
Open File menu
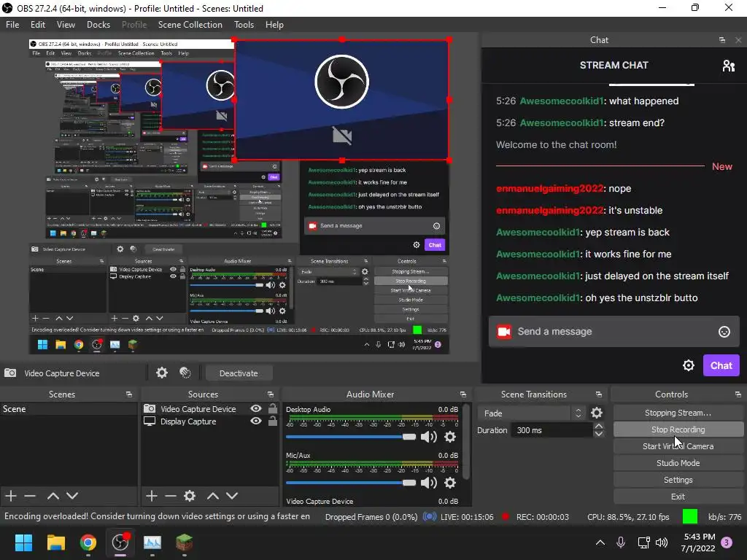tap(12, 25)
